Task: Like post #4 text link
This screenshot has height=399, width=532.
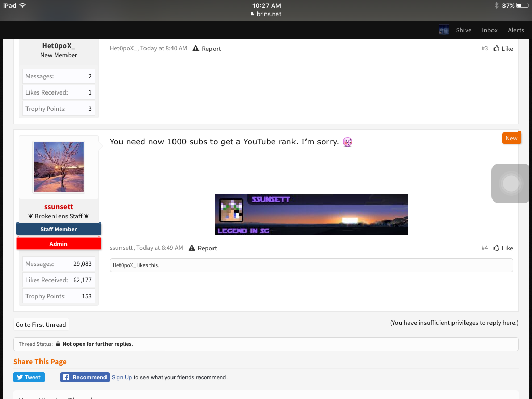Action: (507, 248)
